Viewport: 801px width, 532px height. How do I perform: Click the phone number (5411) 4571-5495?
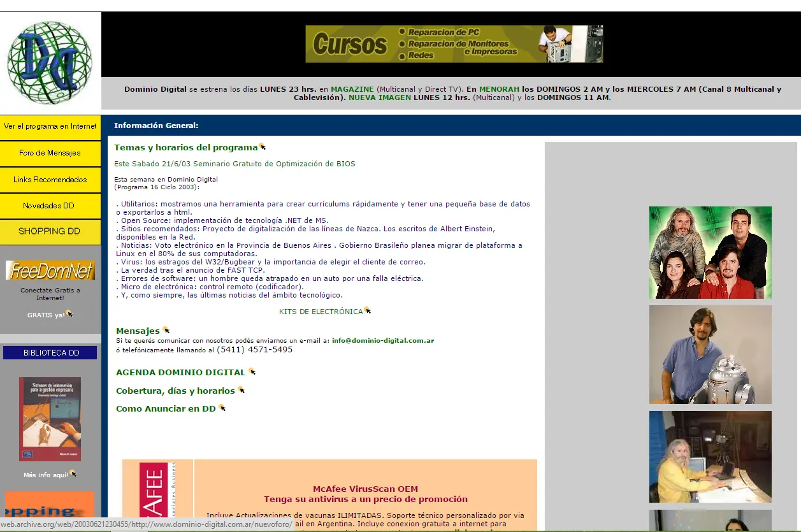coord(255,350)
